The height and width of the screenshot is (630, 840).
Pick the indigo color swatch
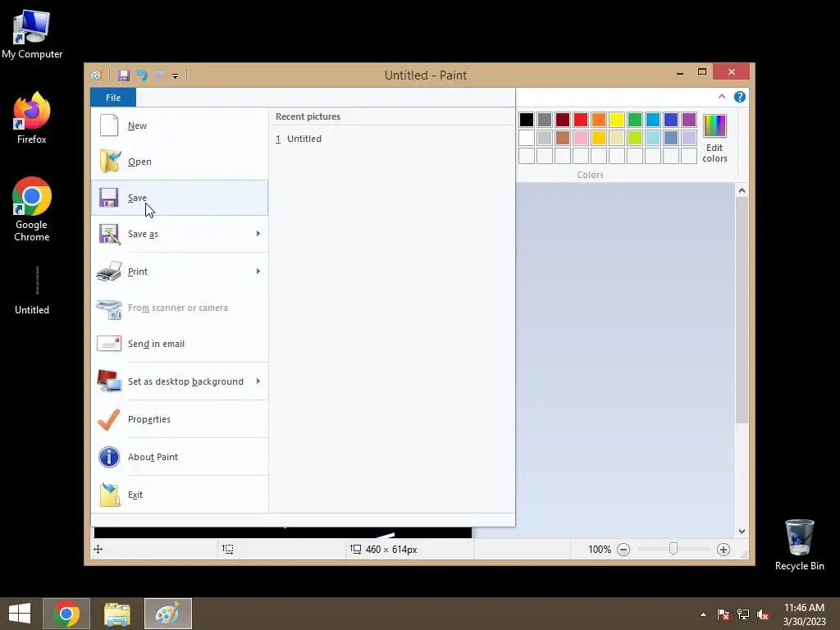[671, 120]
